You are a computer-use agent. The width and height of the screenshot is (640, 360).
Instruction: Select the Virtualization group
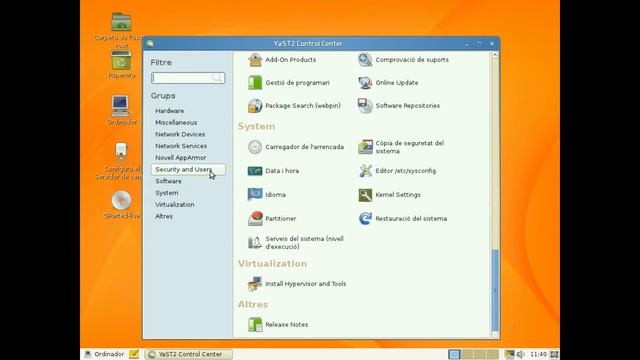(x=175, y=204)
